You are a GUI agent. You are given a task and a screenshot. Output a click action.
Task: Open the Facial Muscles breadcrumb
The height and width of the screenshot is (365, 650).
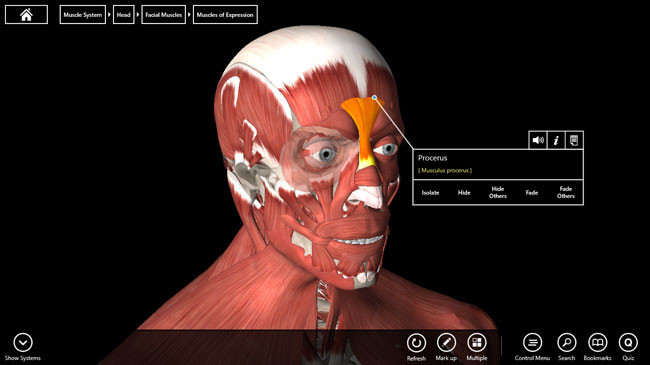coord(163,15)
